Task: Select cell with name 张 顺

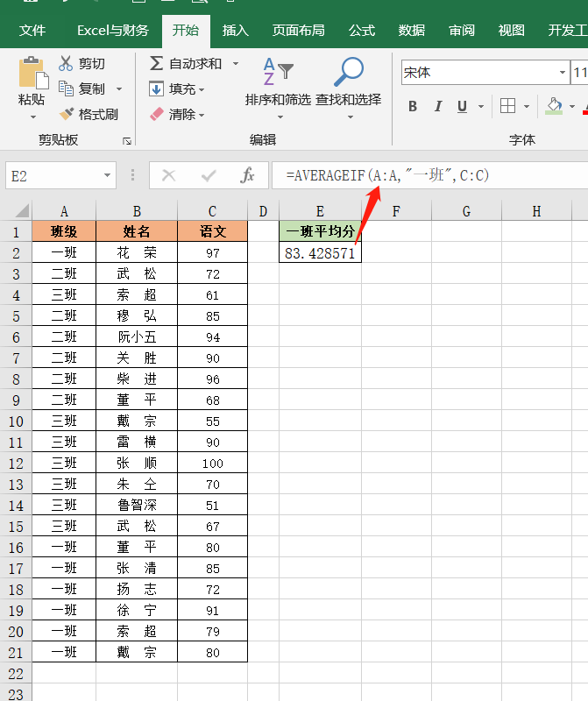Action: coord(137,464)
